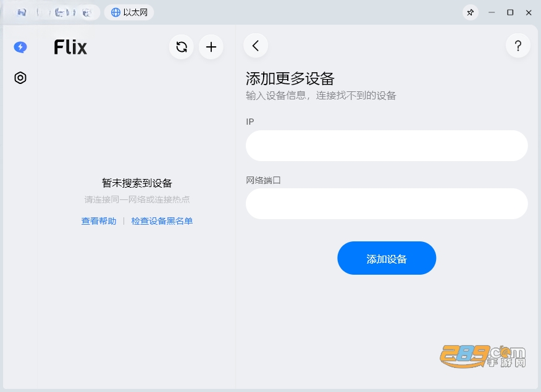Open the 检查设备黑名单 link
This screenshot has width=541, height=392.
pos(162,221)
